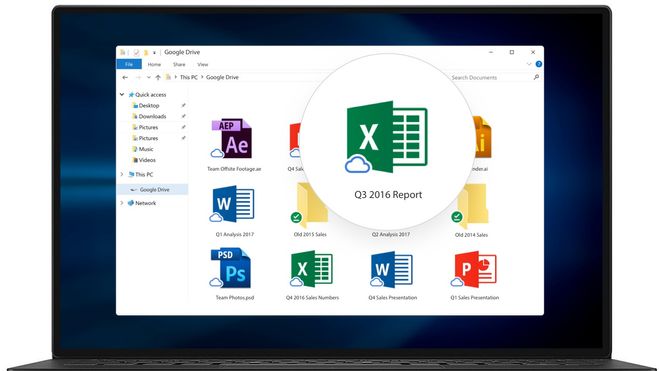
Task: Click the folder icon at title bar start
Action: click(122, 52)
